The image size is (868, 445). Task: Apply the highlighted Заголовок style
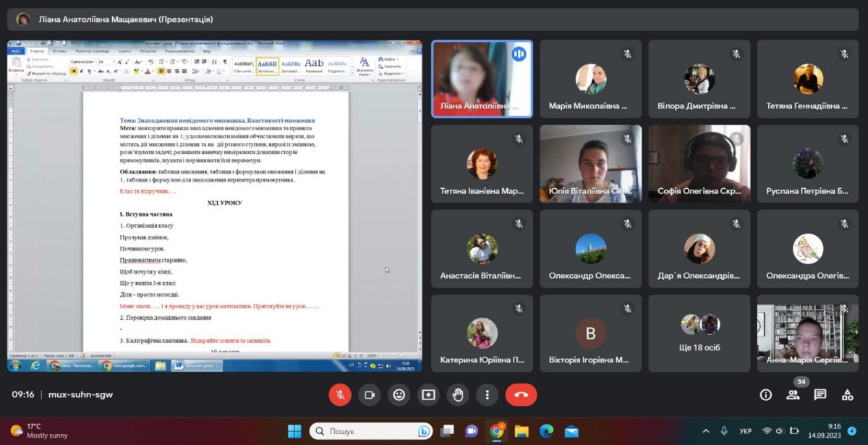point(268,67)
